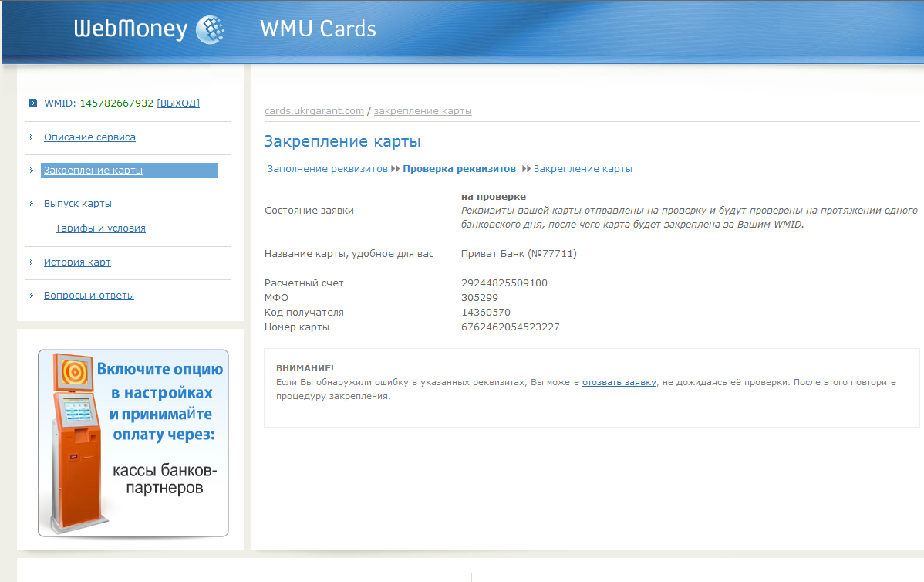Screen dimensions: 924x582
Task: Click the arrow bullet beside Вопросы и ответы
Action: (32, 296)
